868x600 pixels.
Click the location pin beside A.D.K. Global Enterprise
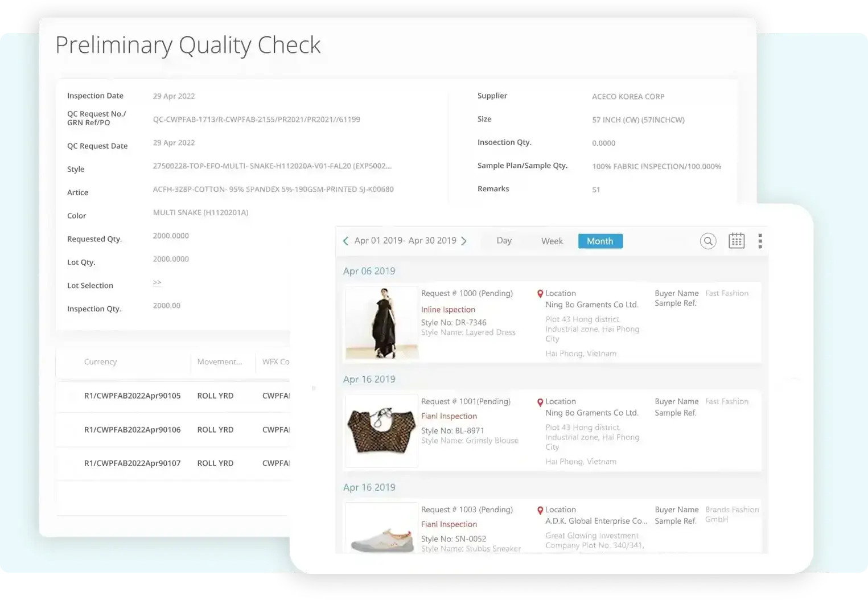[540, 509]
